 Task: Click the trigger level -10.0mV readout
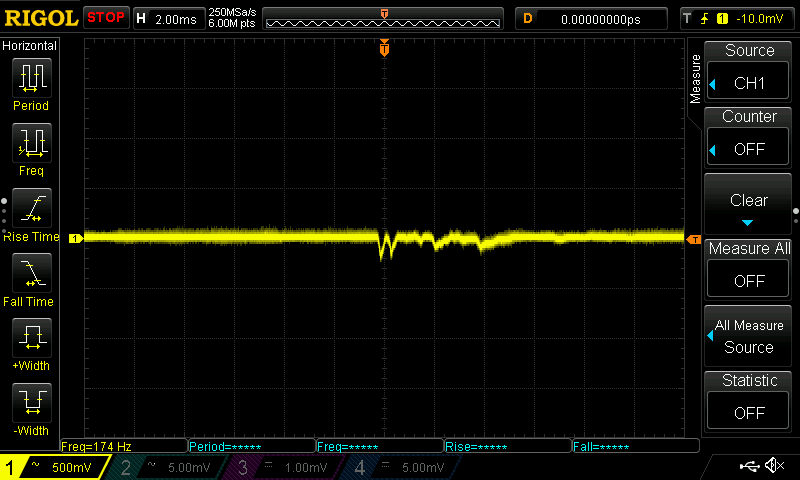[x=759, y=19]
